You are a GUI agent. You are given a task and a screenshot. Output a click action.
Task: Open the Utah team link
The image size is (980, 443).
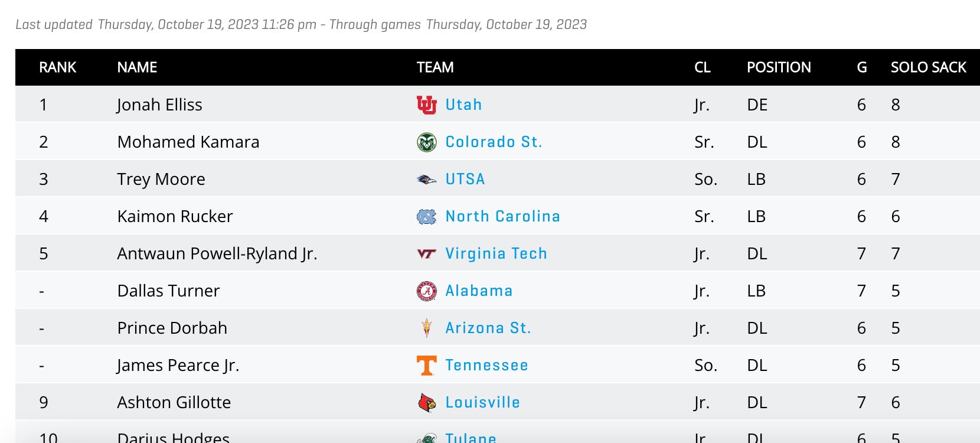463,105
